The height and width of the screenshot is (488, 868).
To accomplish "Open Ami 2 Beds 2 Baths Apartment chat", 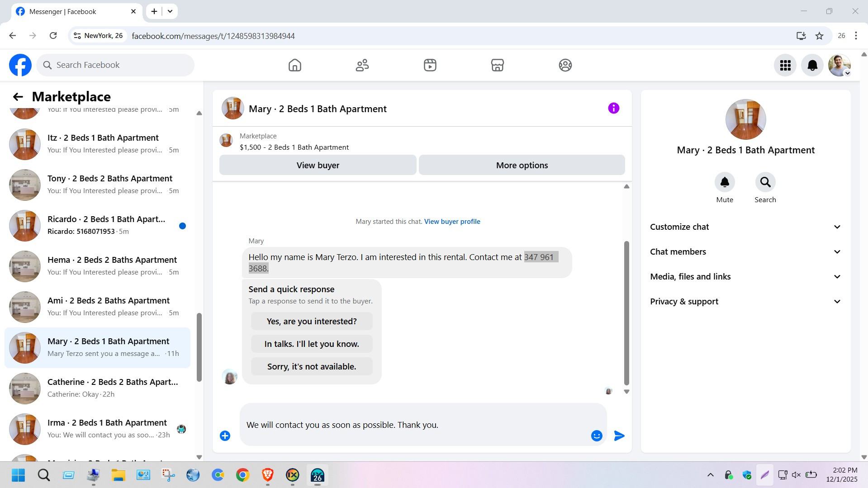I will 97,307.
